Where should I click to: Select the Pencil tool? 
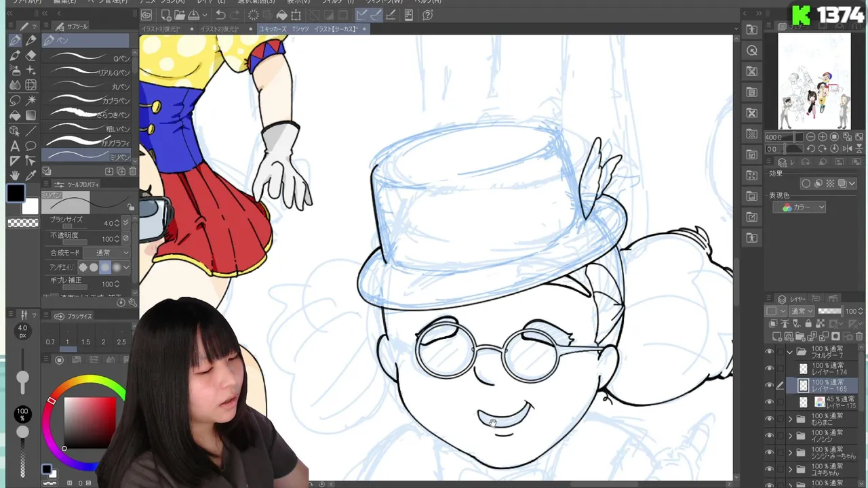pyautogui.click(x=31, y=41)
